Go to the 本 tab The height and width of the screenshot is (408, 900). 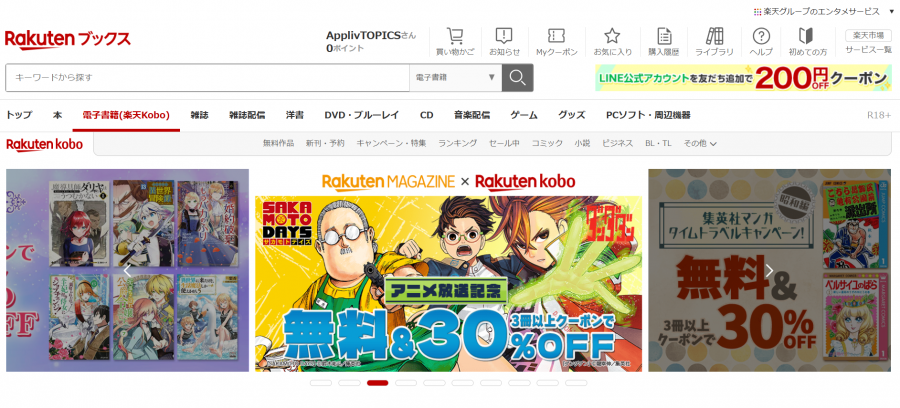pyautogui.click(x=57, y=115)
